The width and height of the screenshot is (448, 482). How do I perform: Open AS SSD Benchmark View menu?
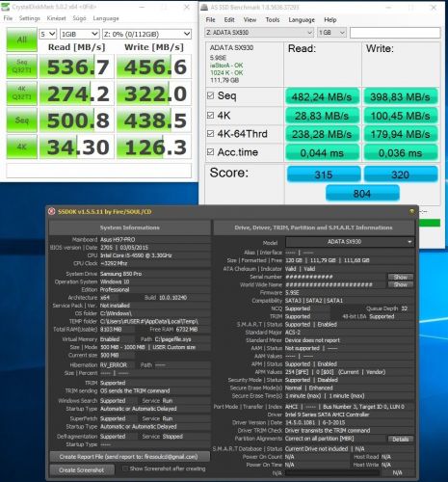(x=250, y=20)
